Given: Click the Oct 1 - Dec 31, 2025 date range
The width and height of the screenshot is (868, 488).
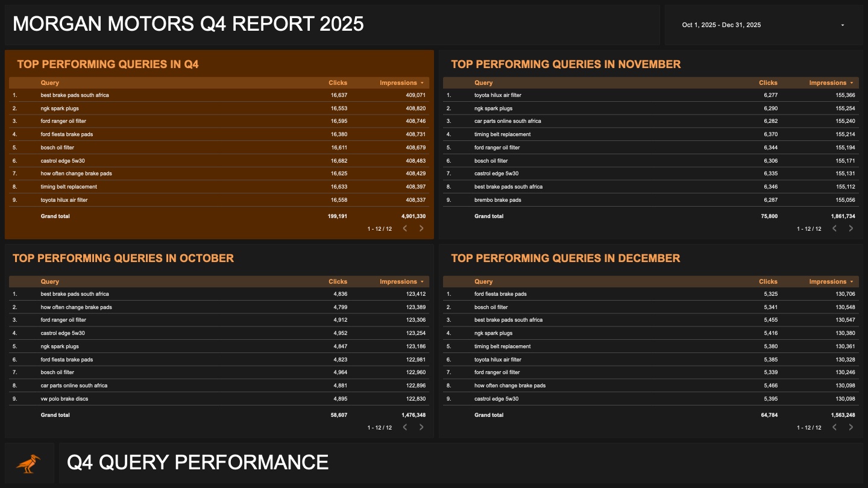Looking at the screenshot, I should (x=721, y=25).
